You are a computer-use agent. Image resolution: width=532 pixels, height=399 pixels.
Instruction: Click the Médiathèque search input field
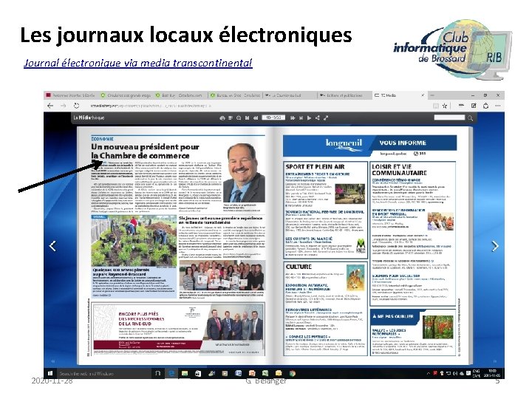tap(449, 117)
